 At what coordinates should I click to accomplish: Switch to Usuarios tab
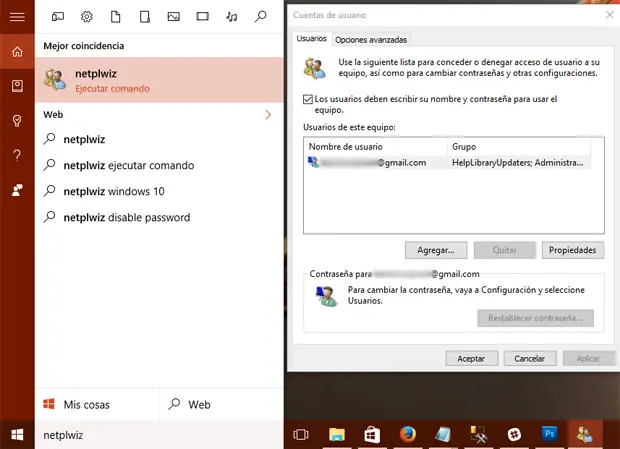311,38
